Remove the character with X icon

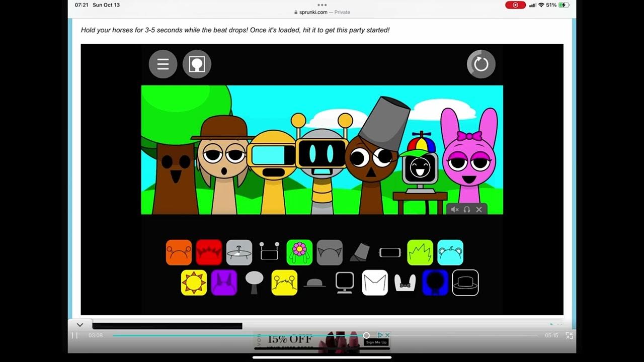(x=479, y=210)
